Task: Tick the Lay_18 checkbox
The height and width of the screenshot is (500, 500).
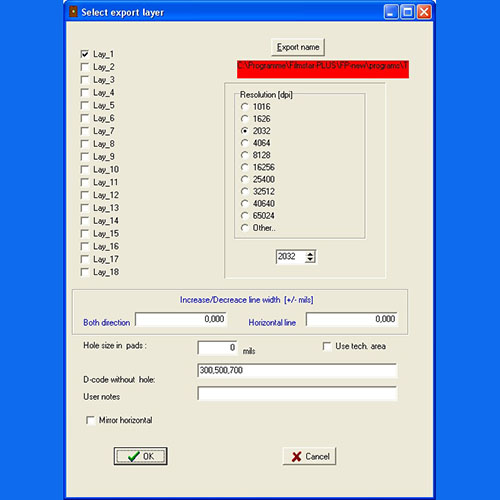Action: [x=85, y=272]
